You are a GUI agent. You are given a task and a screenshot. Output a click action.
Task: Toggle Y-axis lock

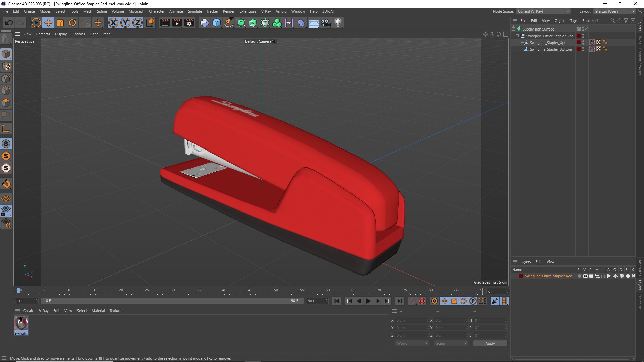coord(125,23)
